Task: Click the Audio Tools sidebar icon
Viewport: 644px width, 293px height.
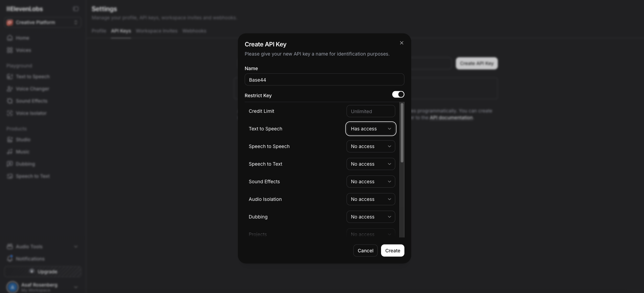Action: (10, 247)
